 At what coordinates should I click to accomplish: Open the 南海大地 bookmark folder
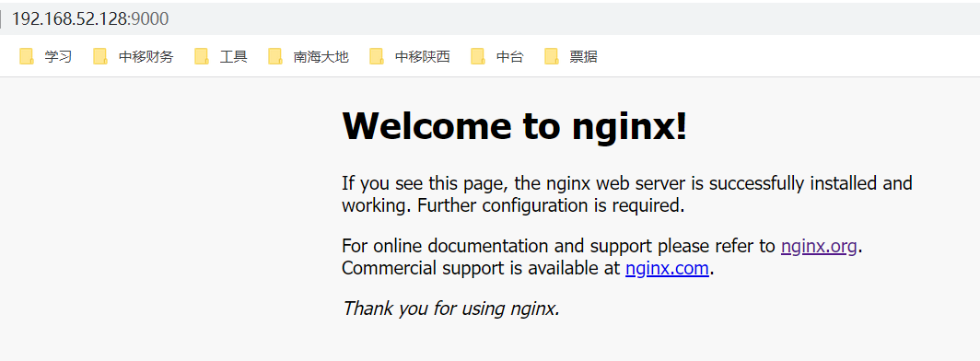(309, 57)
